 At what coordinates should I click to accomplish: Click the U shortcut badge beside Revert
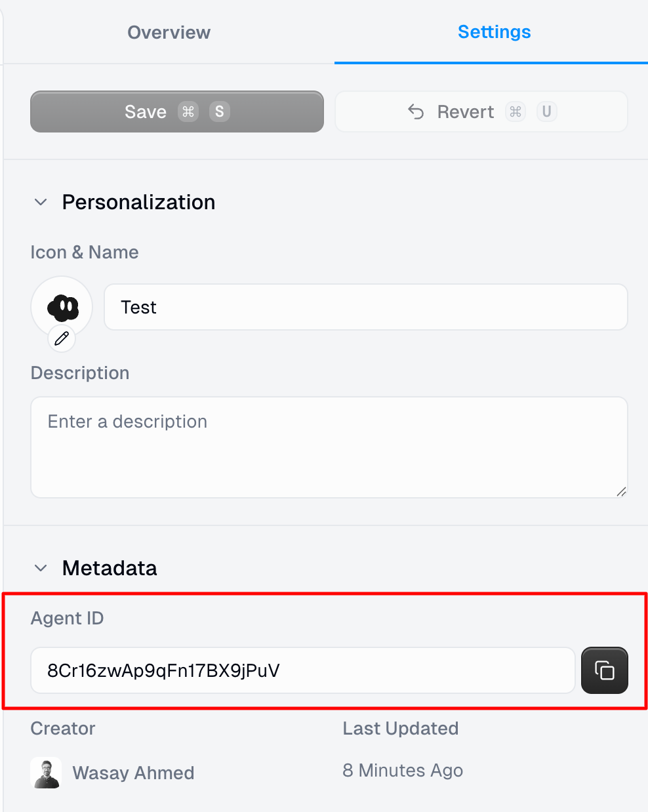(547, 112)
